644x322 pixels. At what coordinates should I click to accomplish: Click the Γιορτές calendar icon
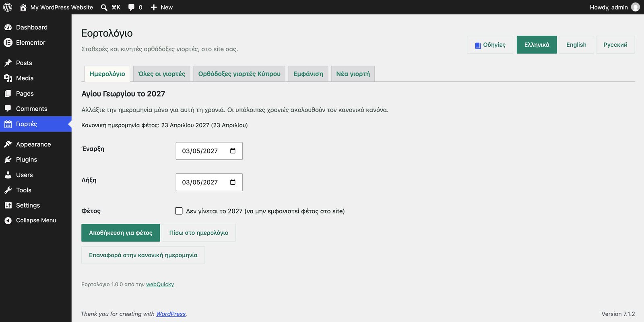(8, 124)
